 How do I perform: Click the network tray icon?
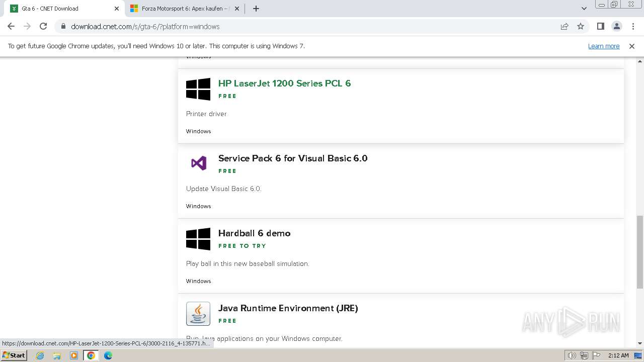pos(584,355)
